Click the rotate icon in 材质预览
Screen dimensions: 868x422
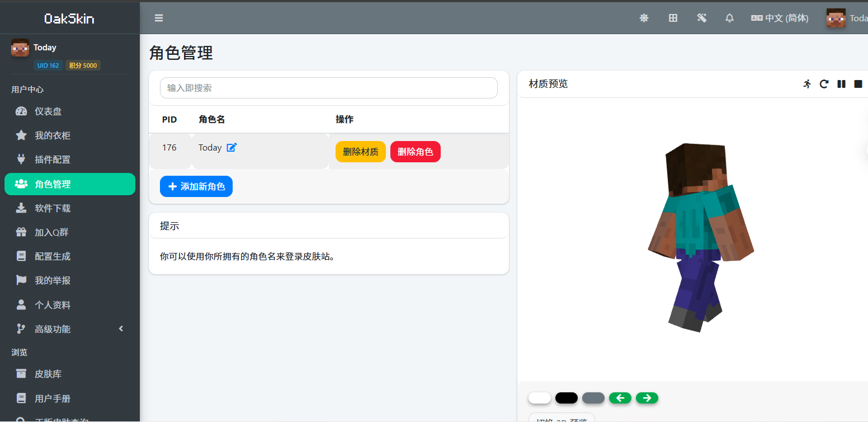pos(824,84)
